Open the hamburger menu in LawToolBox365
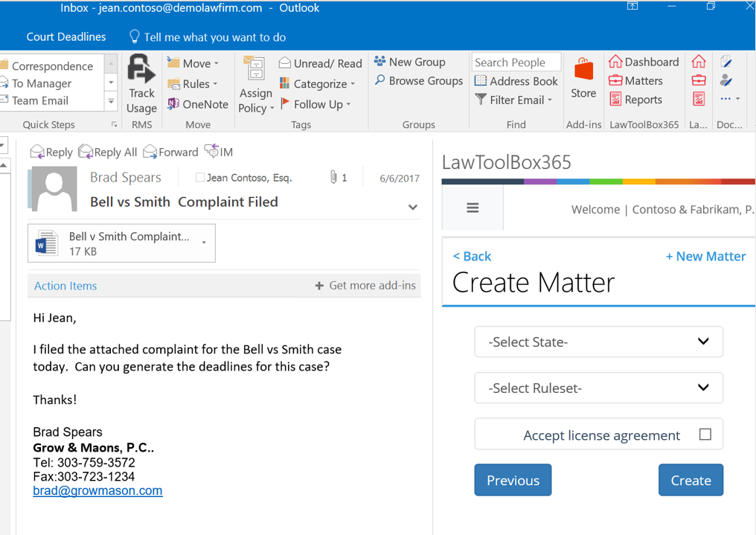 click(x=472, y=208)
